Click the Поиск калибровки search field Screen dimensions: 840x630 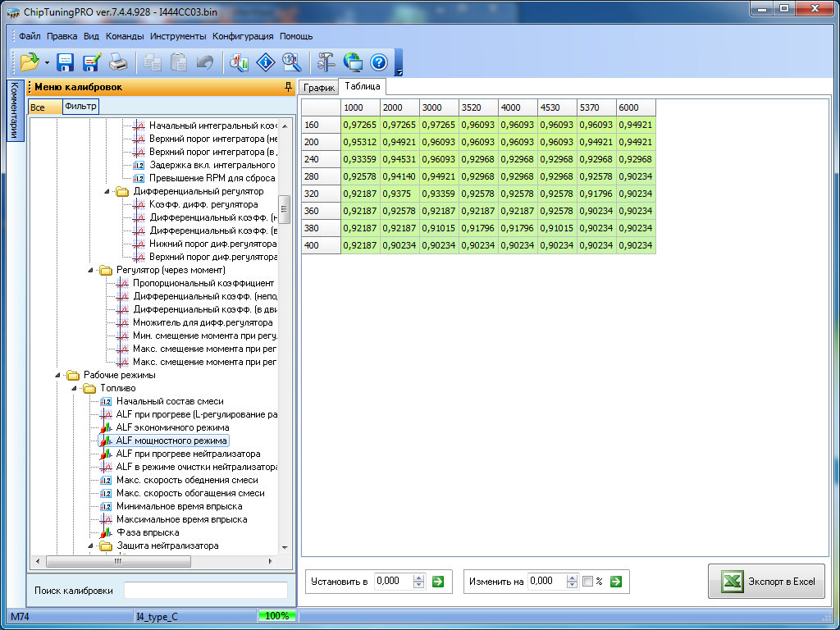[x=205, y=590]
